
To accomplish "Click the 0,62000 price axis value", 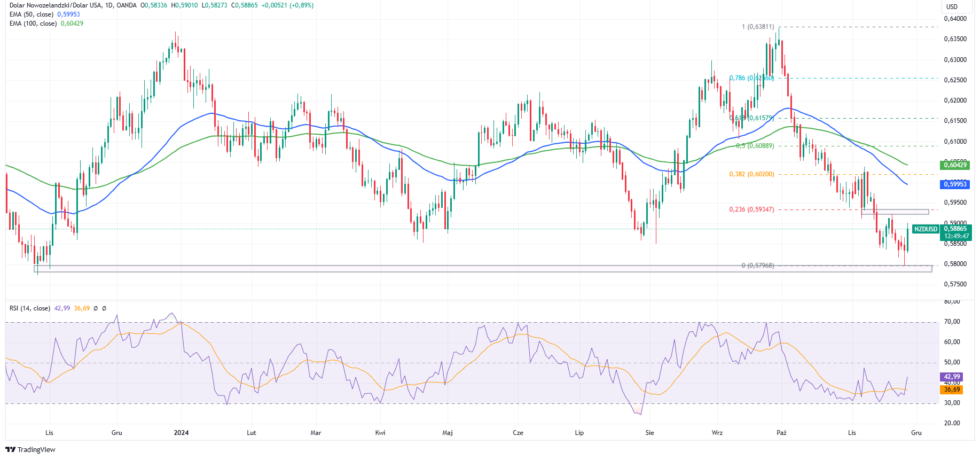I will (955, 100).
